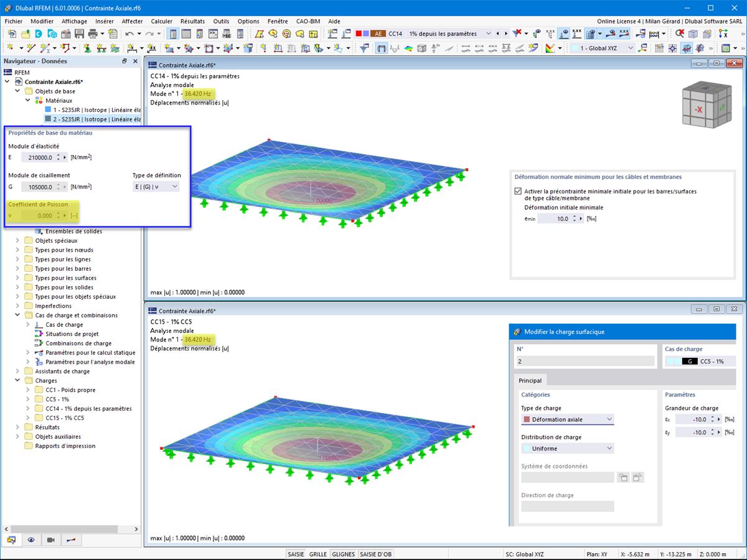
Task: Open the Views (camera) tab of the navigator
Action: 51,539
